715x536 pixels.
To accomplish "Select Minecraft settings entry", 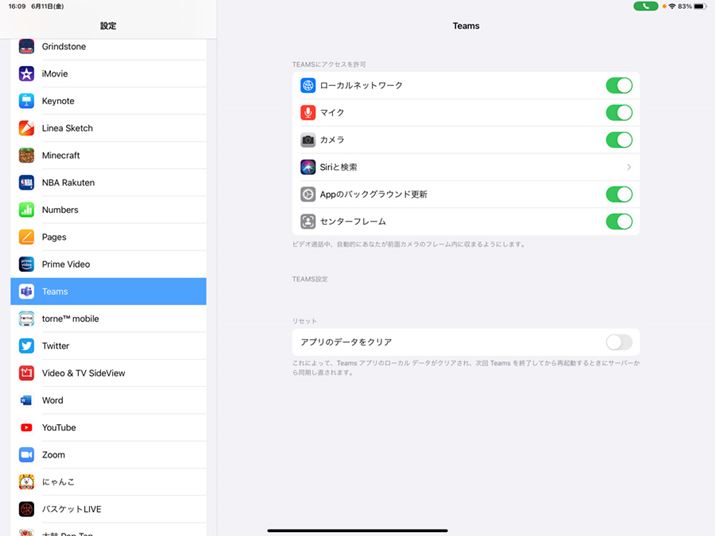I will point(109,156).
